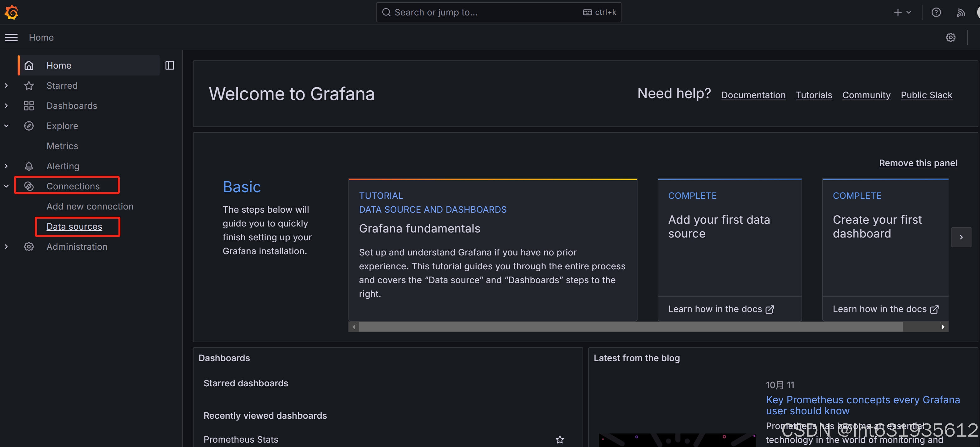980x447 pixels.
Task: Open the help question-mark icon
Action: (936, 12)
